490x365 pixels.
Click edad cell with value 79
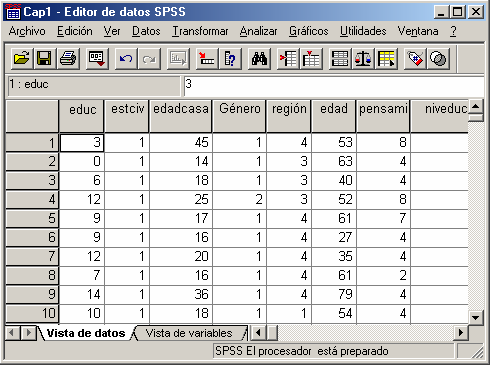coord(333,294)
